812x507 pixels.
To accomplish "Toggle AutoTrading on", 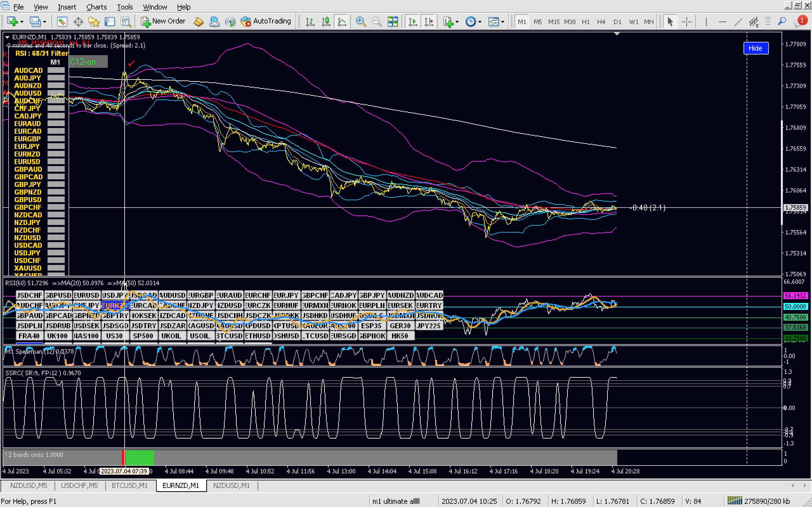I will pos(266,22).
